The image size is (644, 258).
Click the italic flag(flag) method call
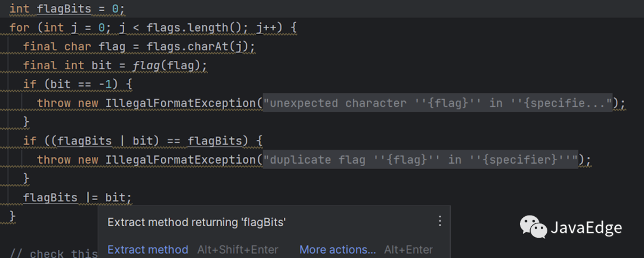(x=170, y=66)
